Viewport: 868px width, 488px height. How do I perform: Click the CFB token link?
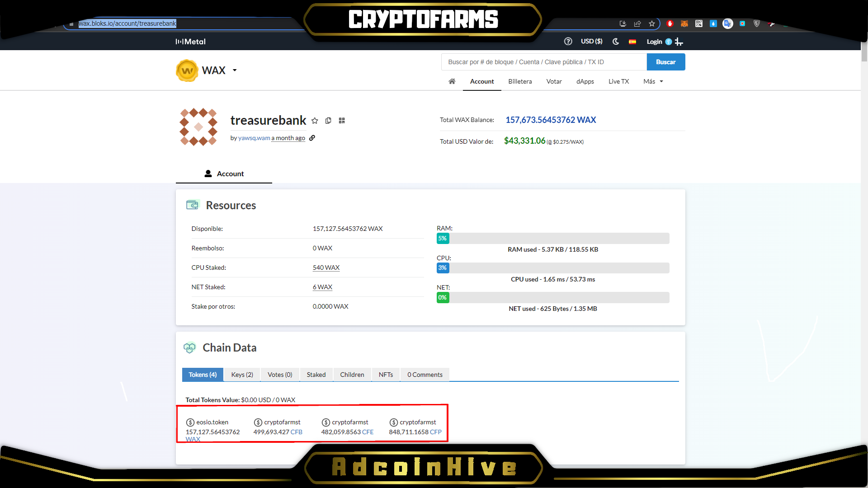point(297,432)
